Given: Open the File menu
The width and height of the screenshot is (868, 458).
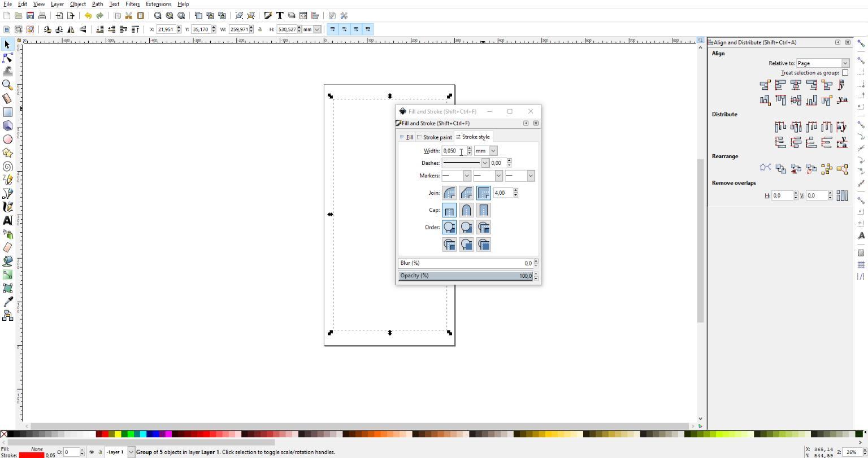Looking at the screenshot, I should pyautogui.click(x=7, y=4).
